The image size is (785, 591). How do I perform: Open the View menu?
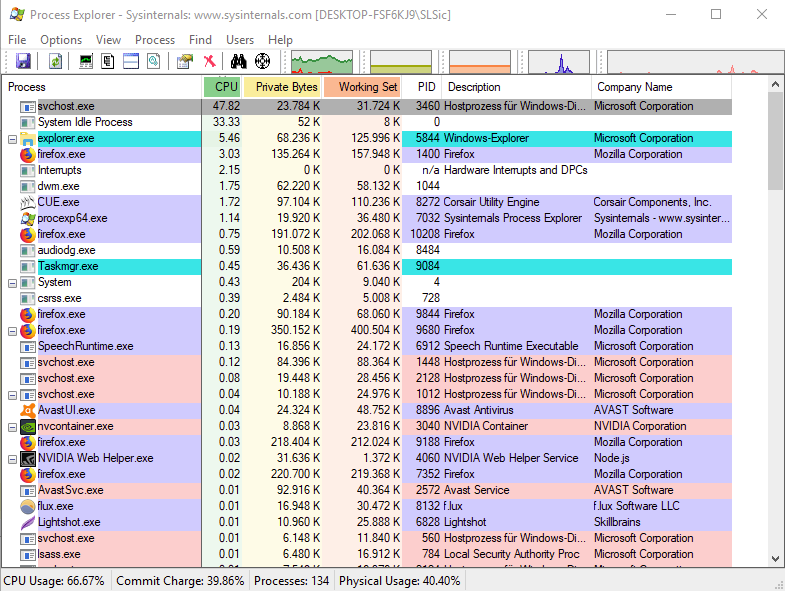108,40
